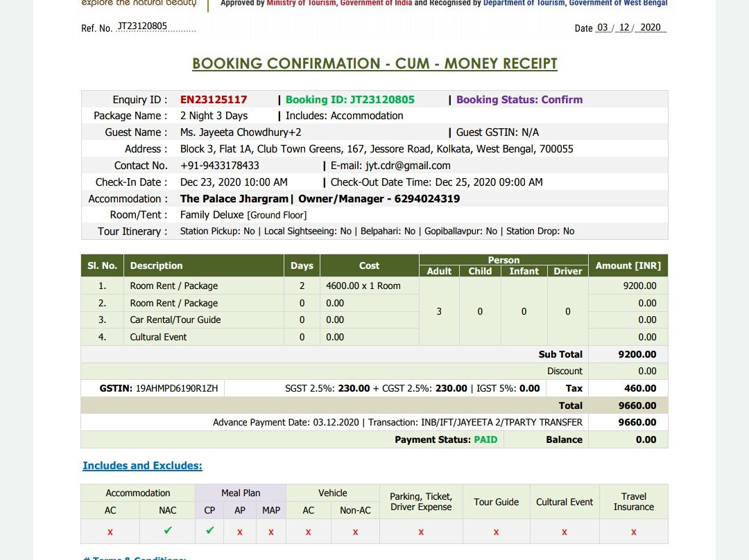Click the Balance value 0.00
The width and height of the screenshot is (749, 560).
coord(646,439)
